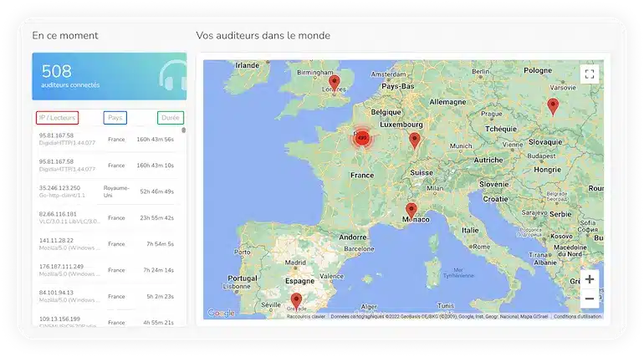
Task: Click the Suisse label on map
Action: [x=422, y=173]
